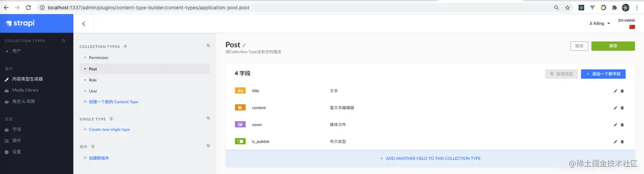Edit the Post name with pencil icon

(x=244, y=45)
